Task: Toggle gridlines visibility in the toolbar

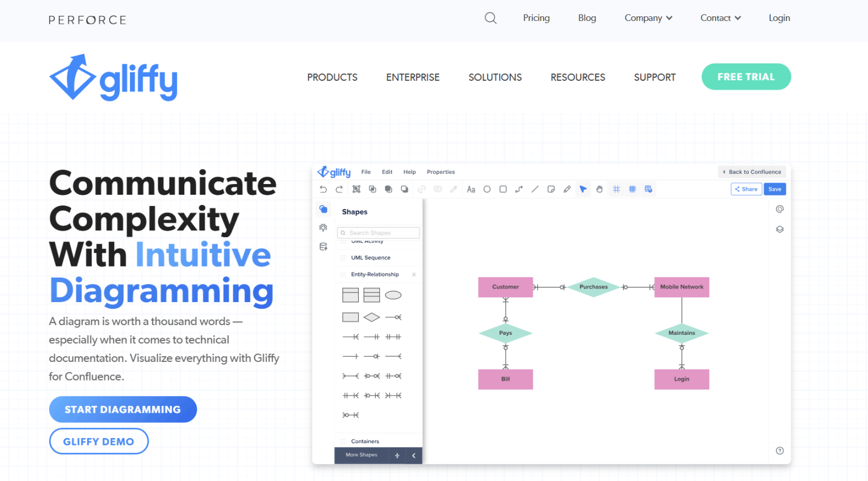Action: click(632, 189)
